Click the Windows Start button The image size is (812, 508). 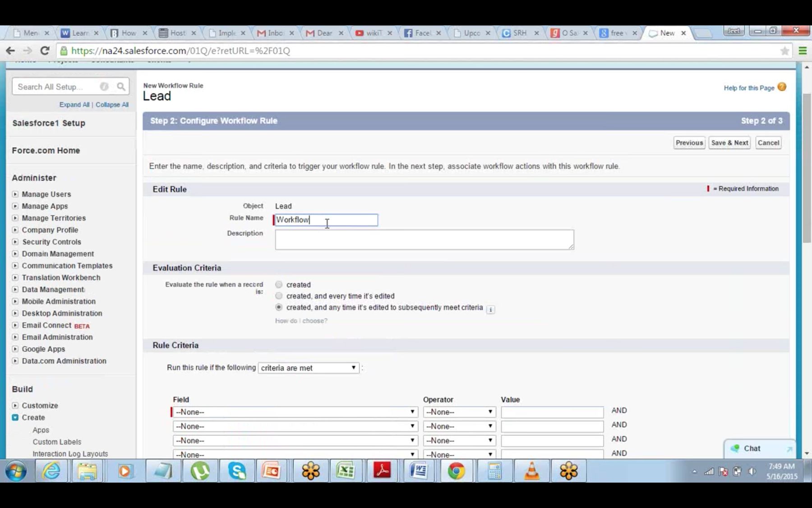coord(16,471)
